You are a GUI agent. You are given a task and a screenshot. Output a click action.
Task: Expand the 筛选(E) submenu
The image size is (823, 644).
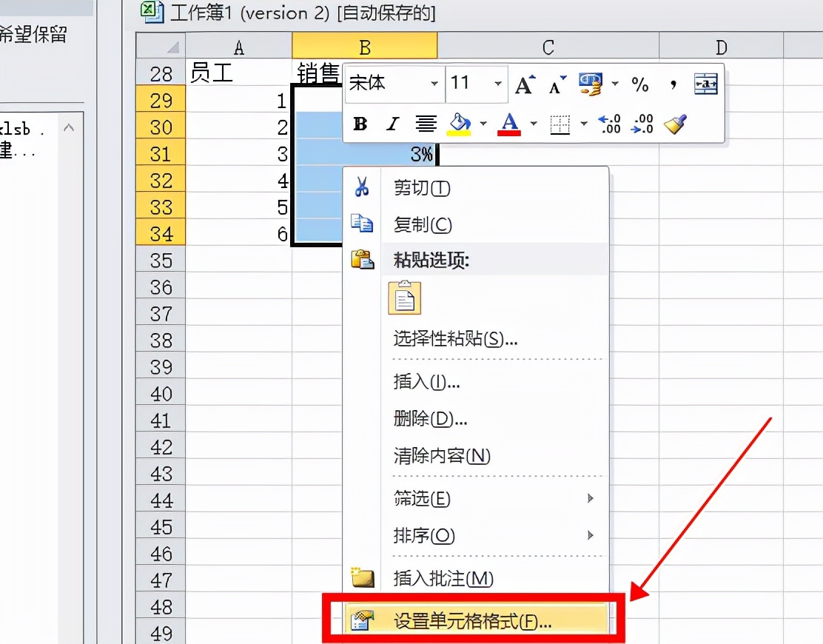[476, 499]
